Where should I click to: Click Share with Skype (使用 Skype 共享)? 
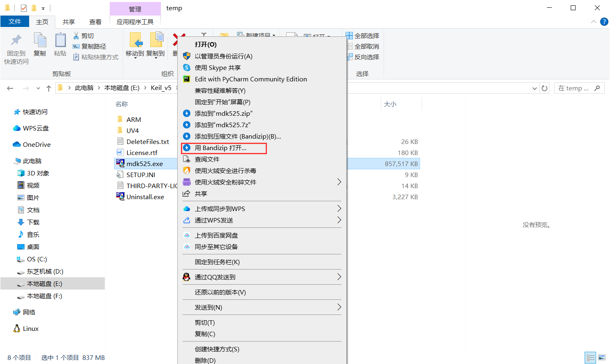coord(262,67)
